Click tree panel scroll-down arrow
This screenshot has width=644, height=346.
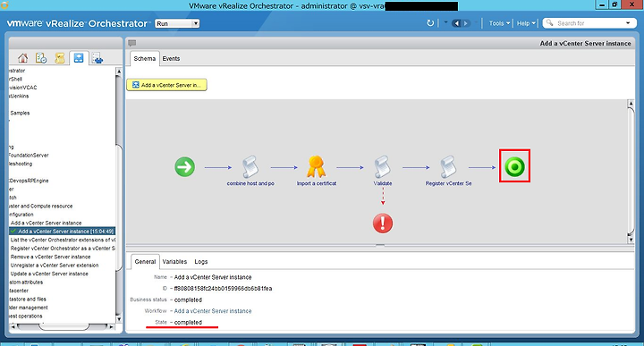click(x=119, y=319)
